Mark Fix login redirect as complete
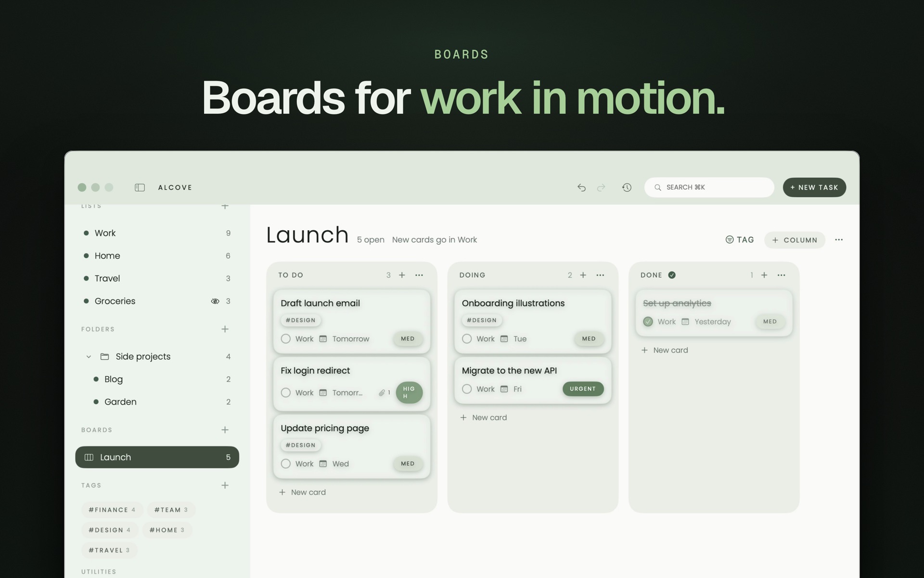 (286, 393)
